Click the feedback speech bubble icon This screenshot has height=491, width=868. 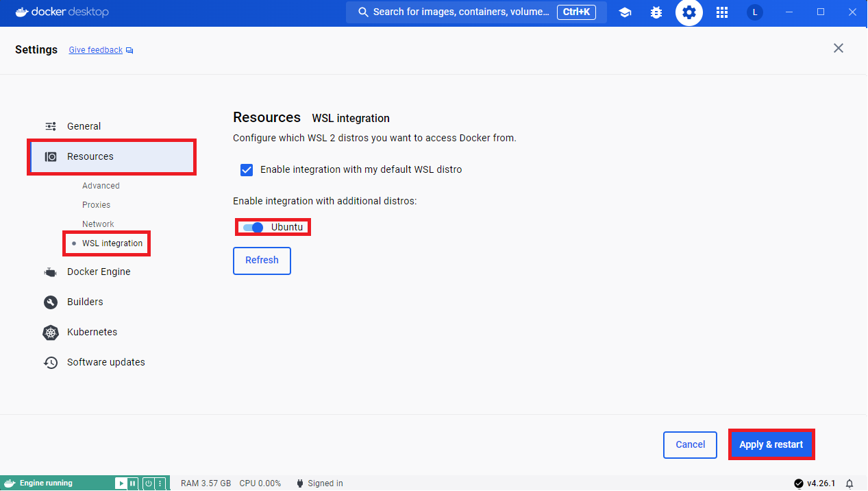pyautogui.click(x=129, y=51)
